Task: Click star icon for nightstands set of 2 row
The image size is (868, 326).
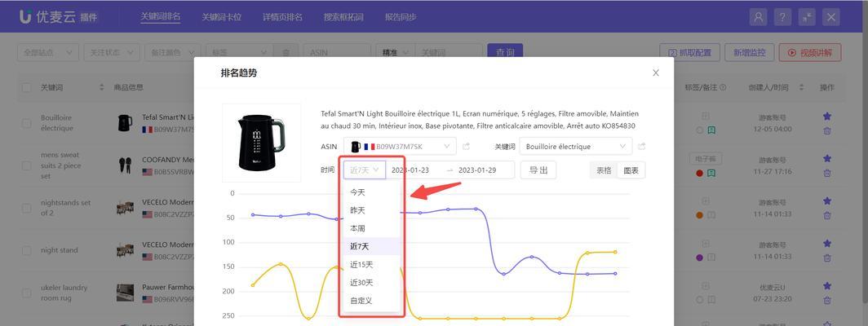Action: [x=827, y=201]
